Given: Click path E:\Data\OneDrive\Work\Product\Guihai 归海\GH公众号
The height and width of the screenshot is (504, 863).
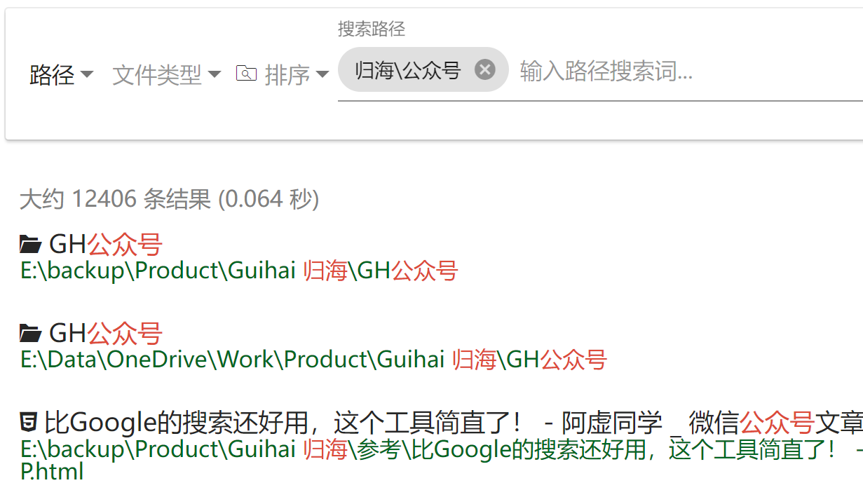Looking at the screenshot, I should (x=314, y=360).
